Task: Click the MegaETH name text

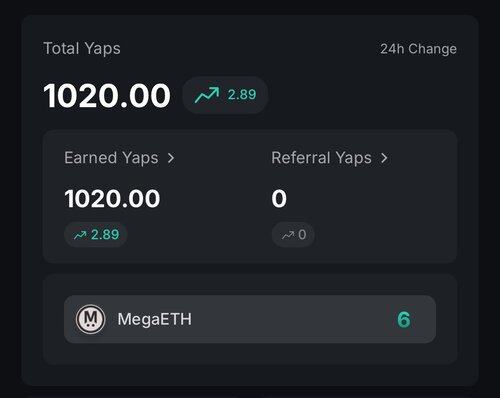Action: [x=155, y=319]
